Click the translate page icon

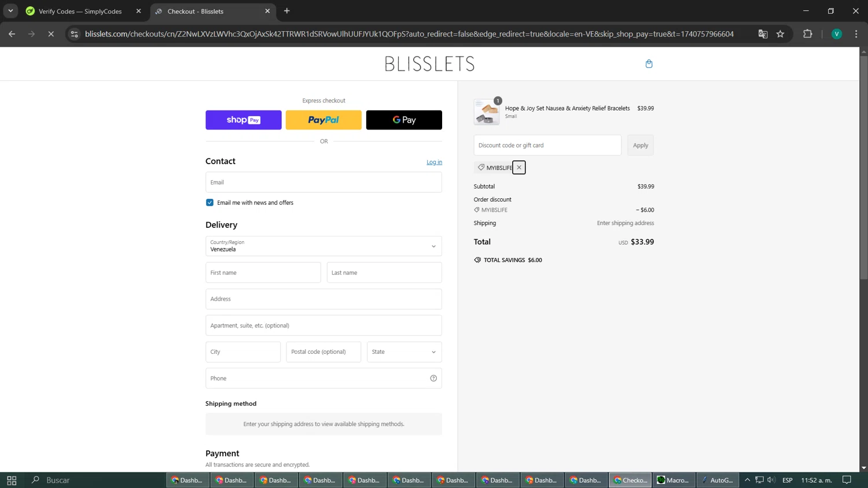pos(763,34)
